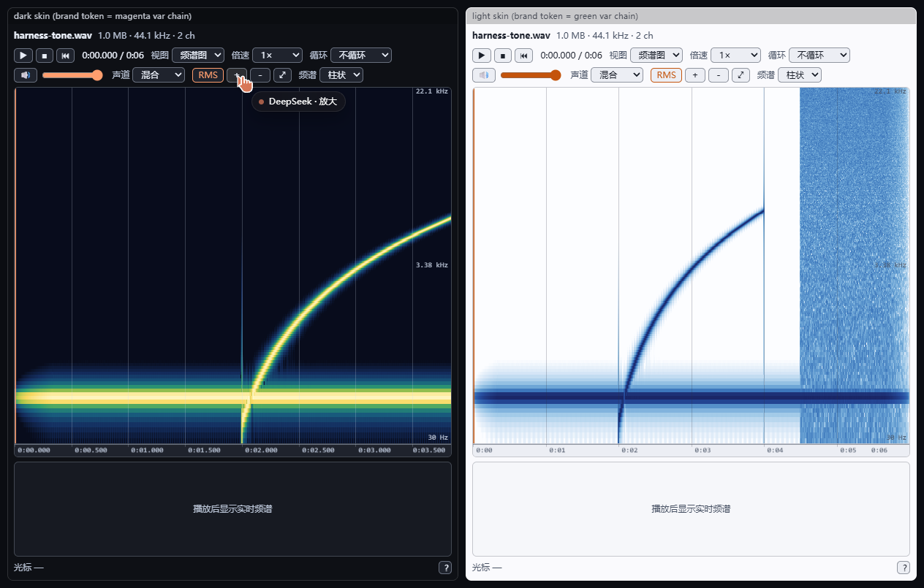This screenshot has height=588, width=924.
Task: Click the zoom in plus button, light panel
Action: 695,75
